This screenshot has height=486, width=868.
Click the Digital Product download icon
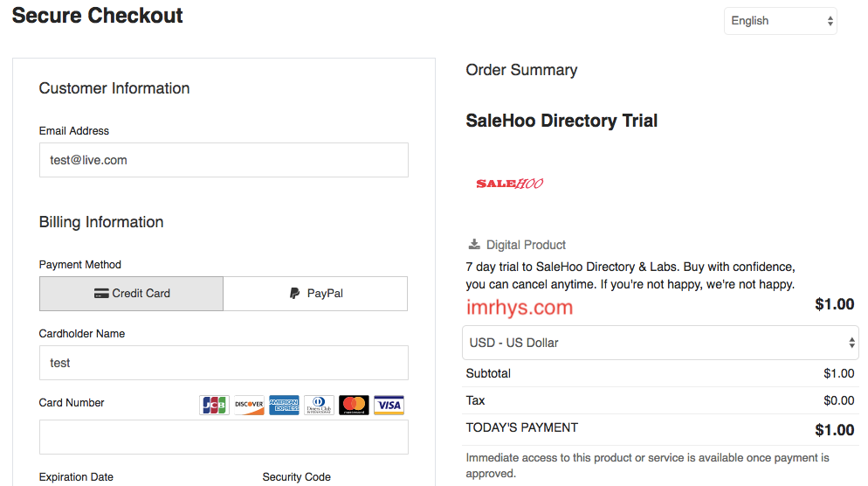474,245
